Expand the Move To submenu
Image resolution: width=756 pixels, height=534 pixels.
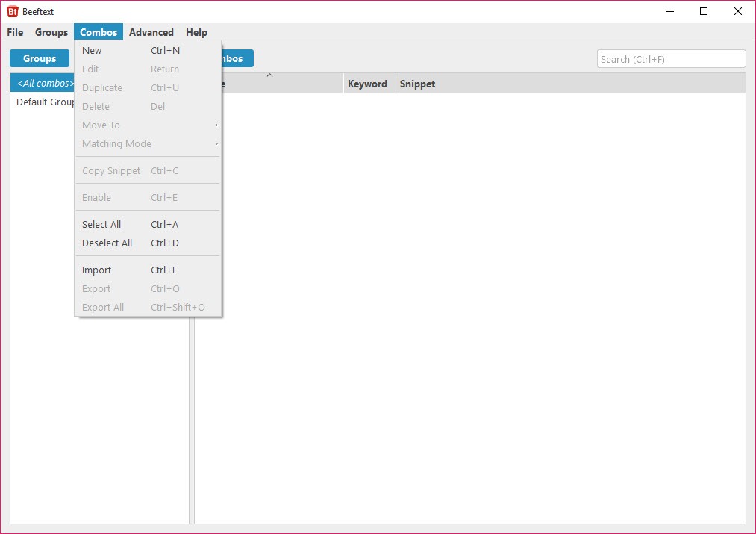tap(148, 125)
